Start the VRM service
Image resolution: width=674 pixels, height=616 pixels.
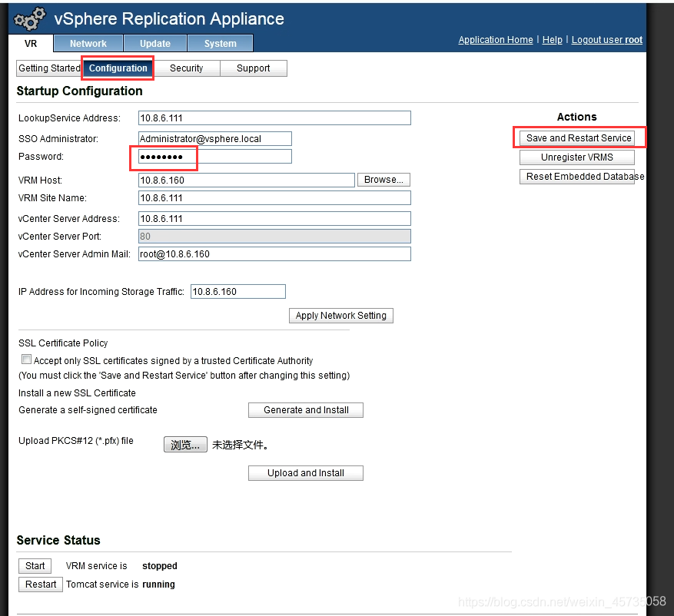click(35, 566)
